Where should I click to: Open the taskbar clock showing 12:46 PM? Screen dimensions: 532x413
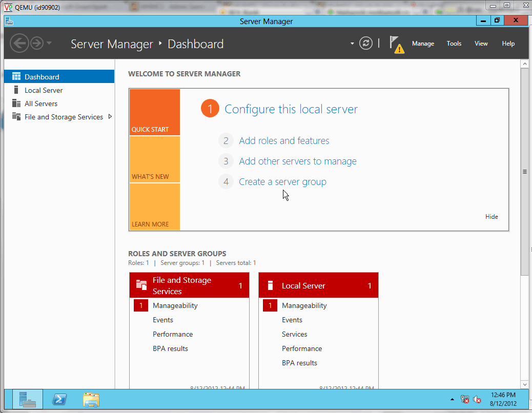pyautogui.click(x=503, y=399)
